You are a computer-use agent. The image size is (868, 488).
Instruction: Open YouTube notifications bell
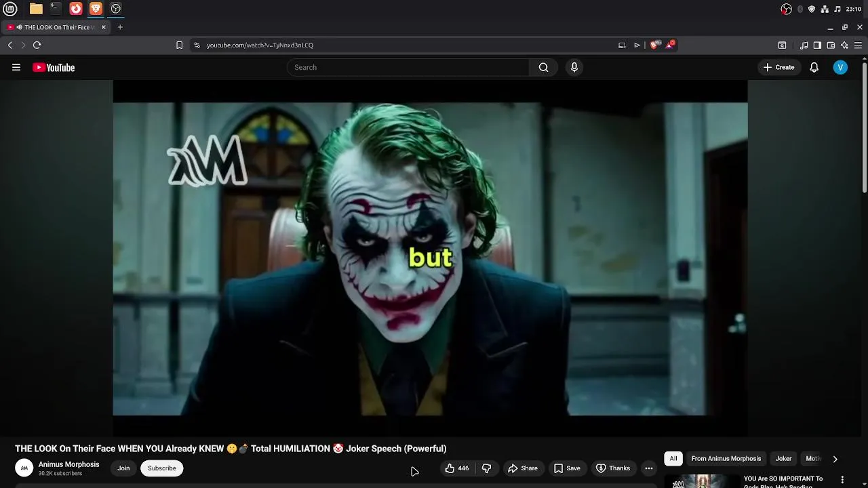click(x=814, y=67)
